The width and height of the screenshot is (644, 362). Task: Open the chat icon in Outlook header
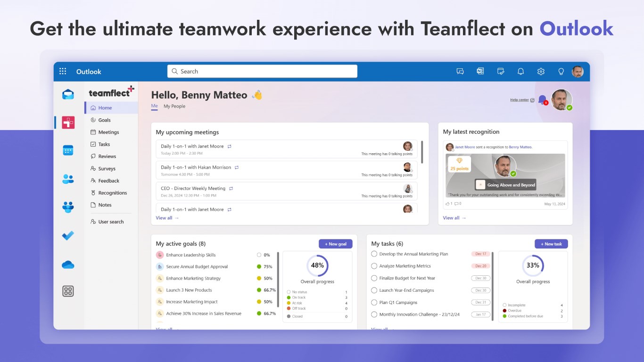[460, 72]
